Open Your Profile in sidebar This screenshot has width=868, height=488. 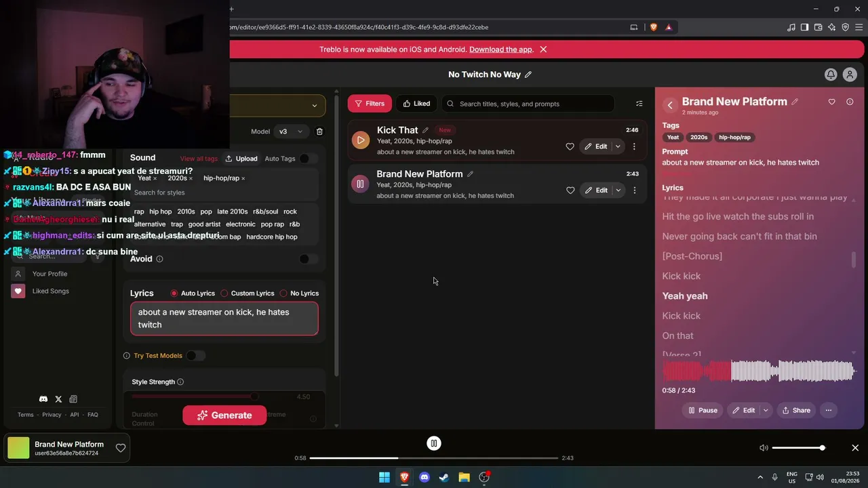50,274
